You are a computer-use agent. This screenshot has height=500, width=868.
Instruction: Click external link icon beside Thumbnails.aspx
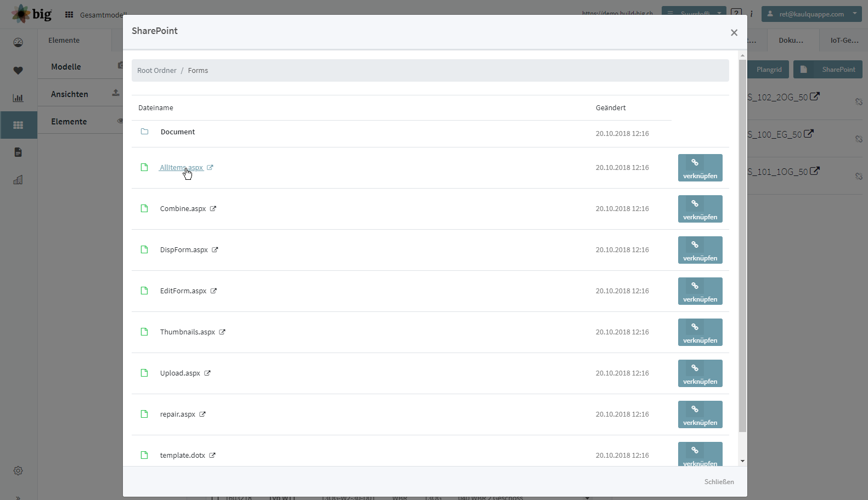point(222,332)
